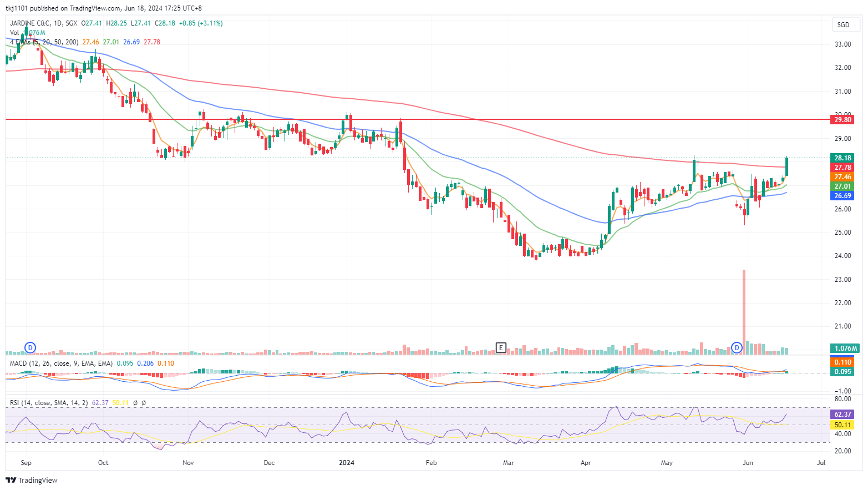Click the 1.076M volume axis label
Viewport: 868px width, 490px height.
pyautogui.click(x=845, y=348)
